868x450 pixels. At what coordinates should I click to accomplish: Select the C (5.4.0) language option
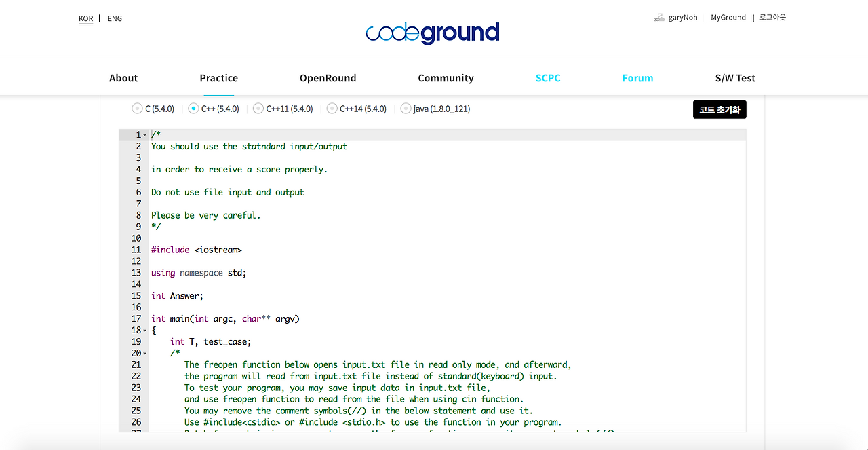[x=138, y=109]
